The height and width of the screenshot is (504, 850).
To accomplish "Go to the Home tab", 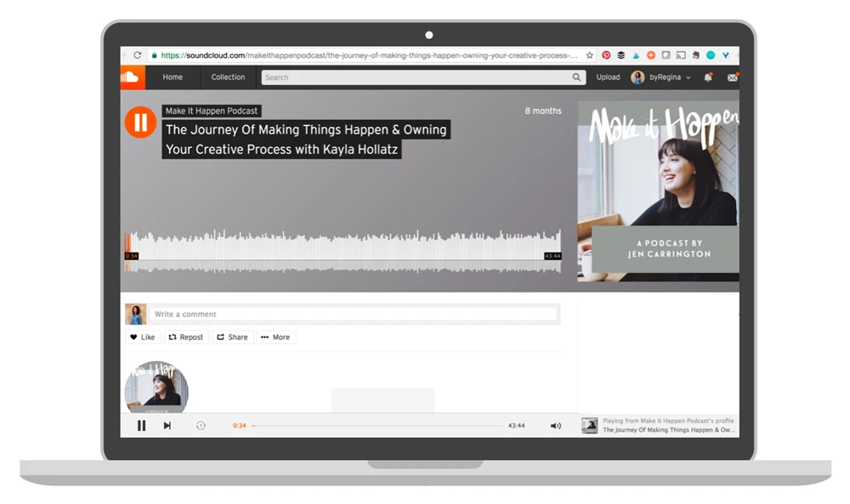I will 173,77.
